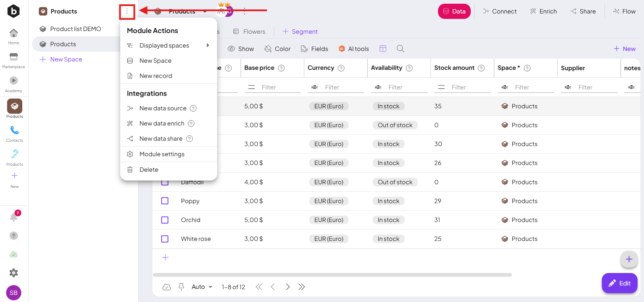
Task: Tick the checkbox for Poppy row
Action: [x=165, y=201]
